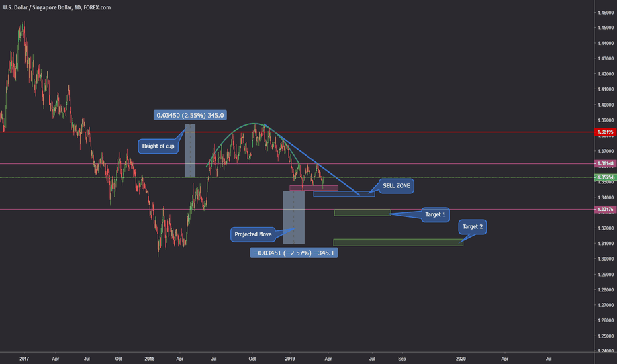
Task: Click the 1.39000 price axis value
Action: (x=606, y=120)
